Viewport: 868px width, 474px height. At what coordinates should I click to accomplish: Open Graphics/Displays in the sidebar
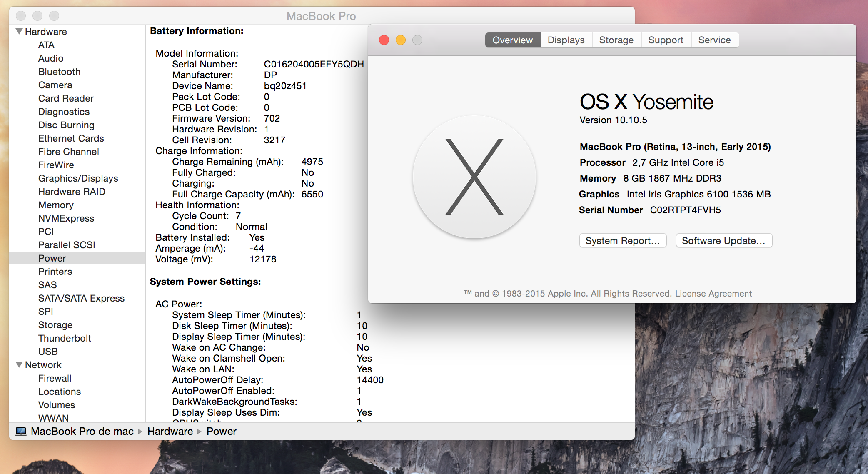pos(78,178)
